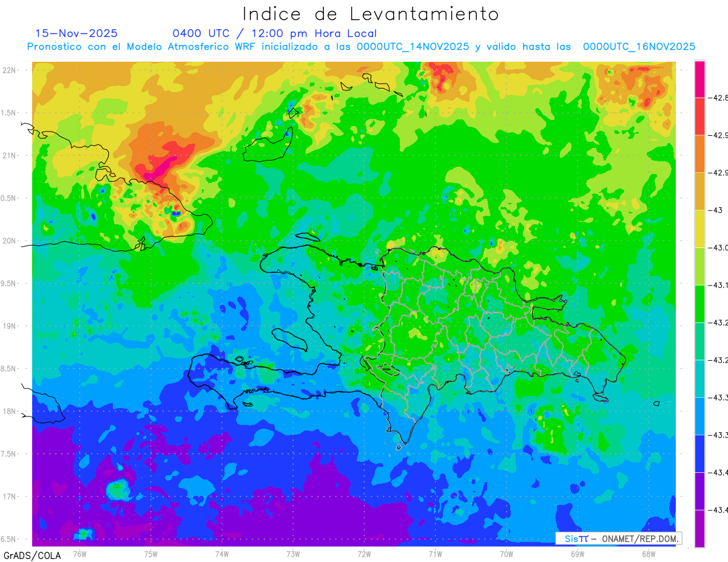The width and height of the screenshot is (728, 562).
Task: Select the red swatch in the color legend
Action: pyautogui.click(x=699, y=115)
